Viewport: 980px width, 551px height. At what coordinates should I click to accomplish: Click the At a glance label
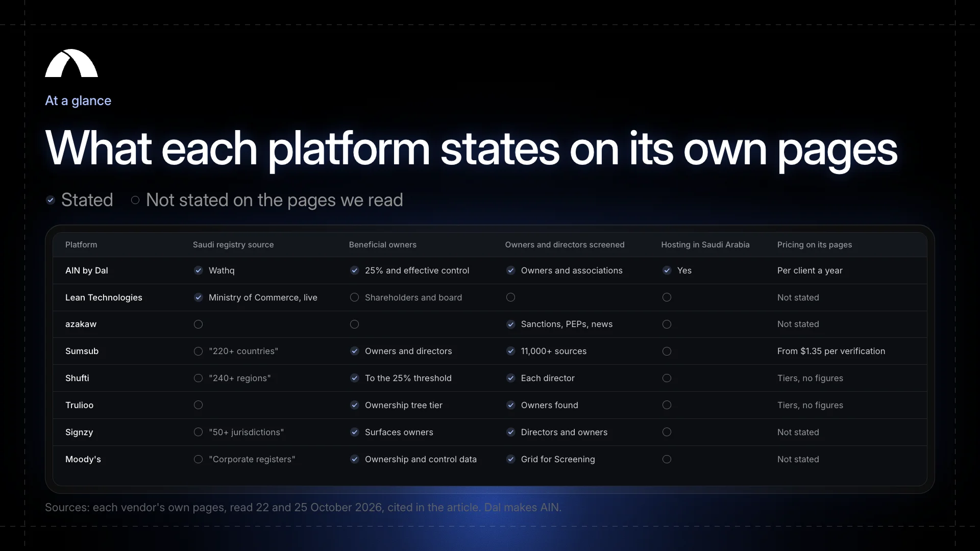[78, 101]
